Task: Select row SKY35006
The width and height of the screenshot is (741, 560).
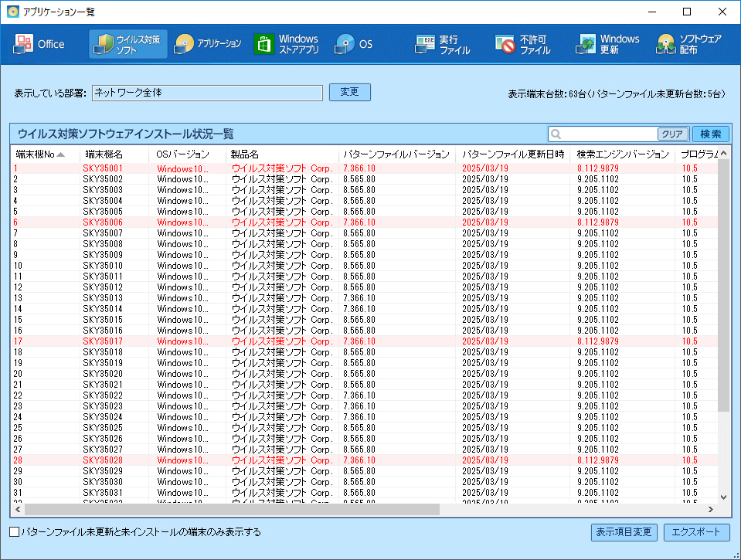Action: [365, 222]
